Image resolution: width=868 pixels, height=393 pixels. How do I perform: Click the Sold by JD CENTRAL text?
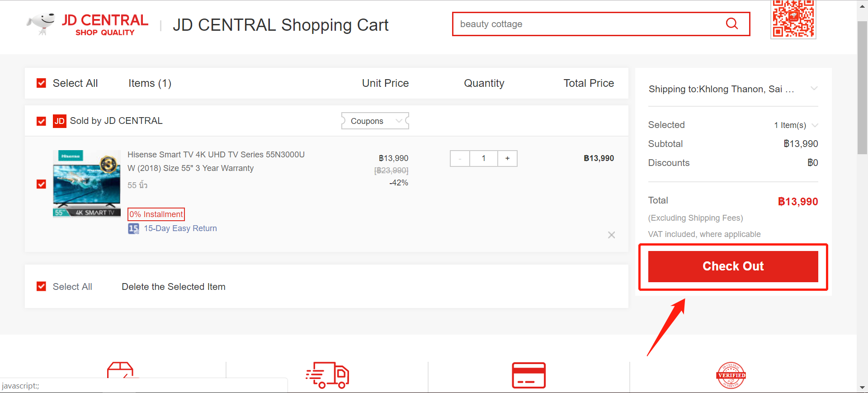tap(116, 121)
